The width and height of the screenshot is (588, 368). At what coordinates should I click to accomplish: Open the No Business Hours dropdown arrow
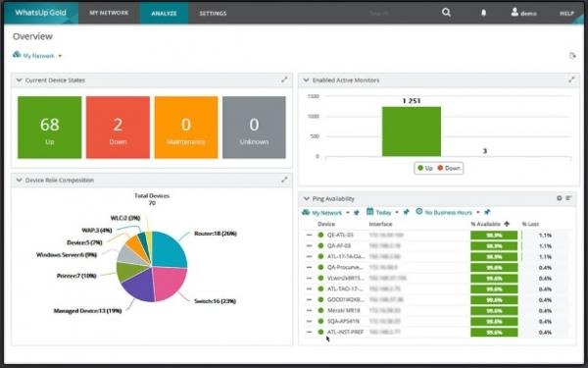coord(478,213)
